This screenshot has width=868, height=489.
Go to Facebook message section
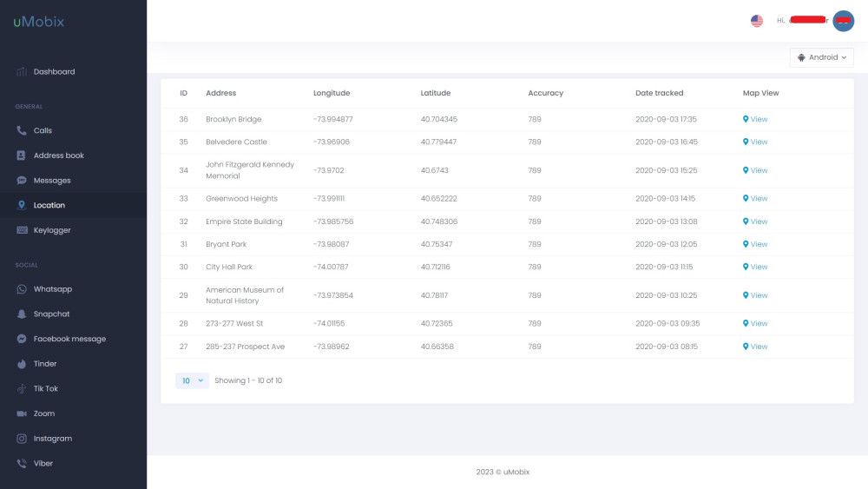pyautogui.click(x=69, y=339)
